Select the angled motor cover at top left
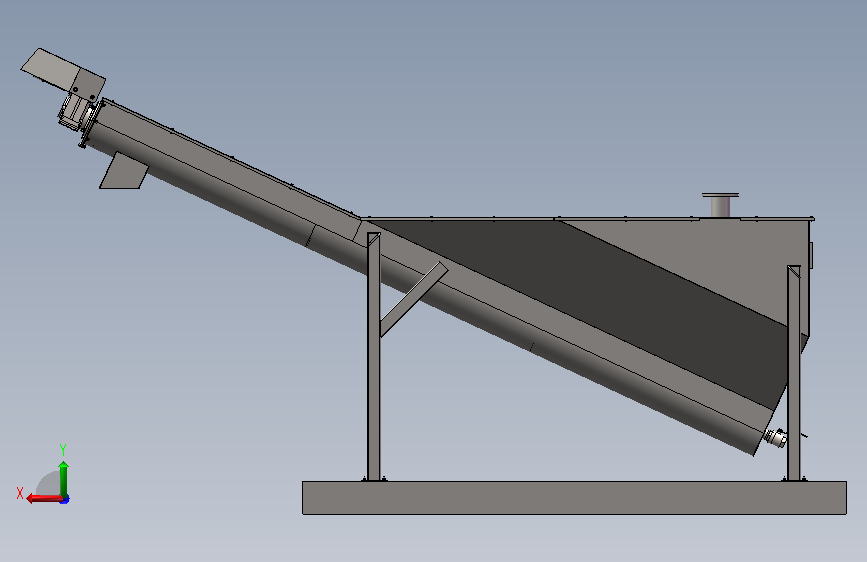 click(62, 74)
